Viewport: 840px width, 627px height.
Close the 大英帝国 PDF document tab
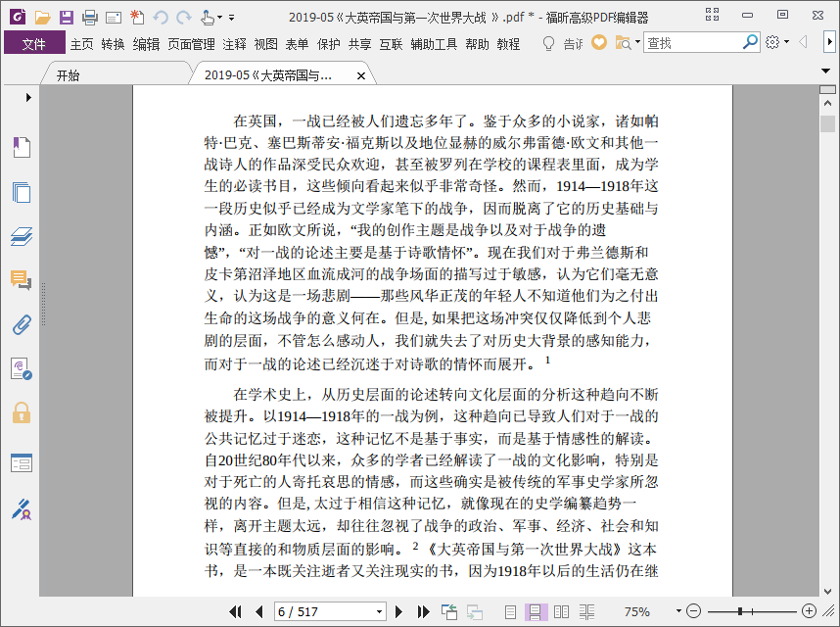(x=361, y=76)
